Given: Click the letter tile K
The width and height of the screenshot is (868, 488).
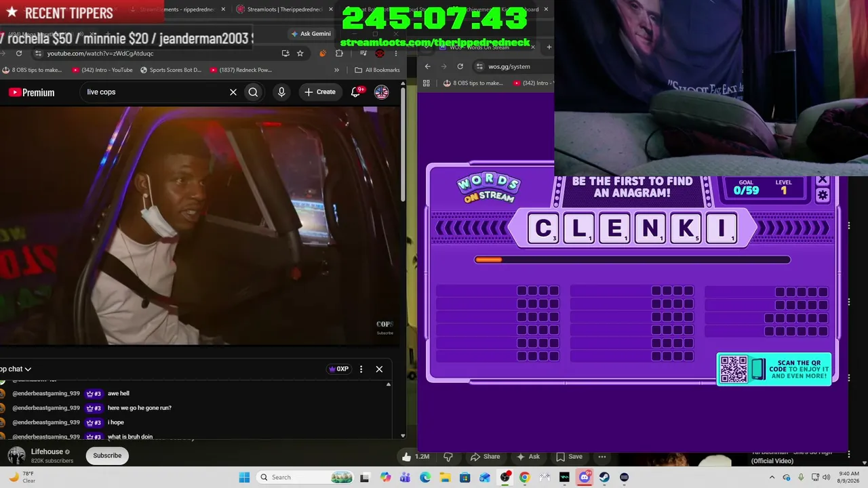Looking at the screenshot, I should pos(686,229).
